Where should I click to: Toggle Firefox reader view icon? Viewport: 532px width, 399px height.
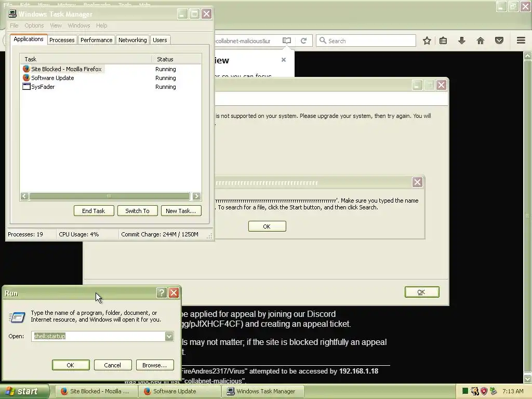click(x=287, y=41)
